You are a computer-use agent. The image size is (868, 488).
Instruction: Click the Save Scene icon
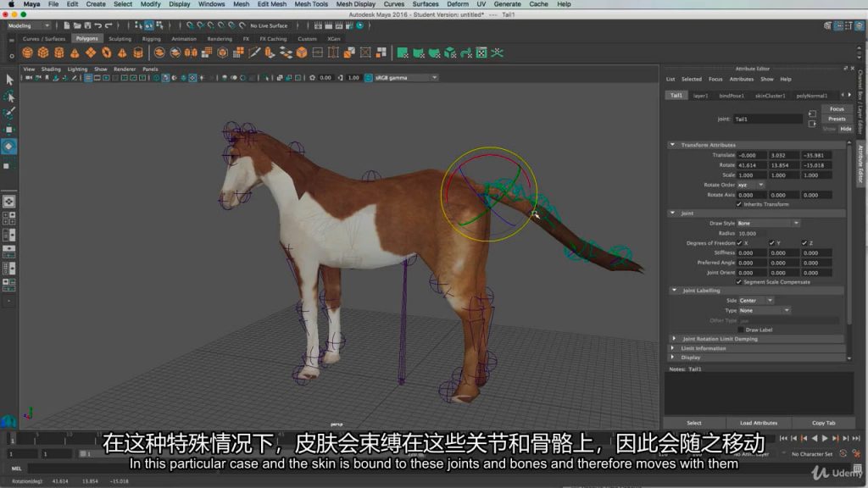click(x=87, y=25)
